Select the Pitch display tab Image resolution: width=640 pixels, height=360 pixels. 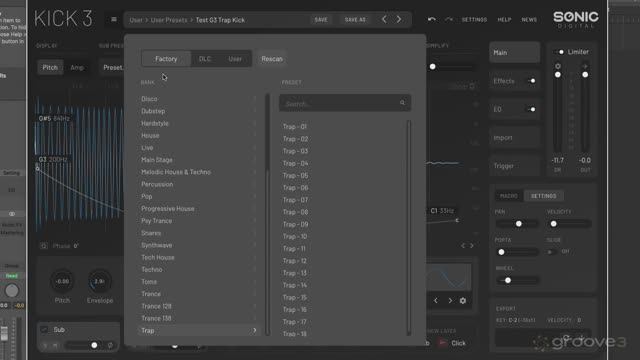[x=50, y=67]
